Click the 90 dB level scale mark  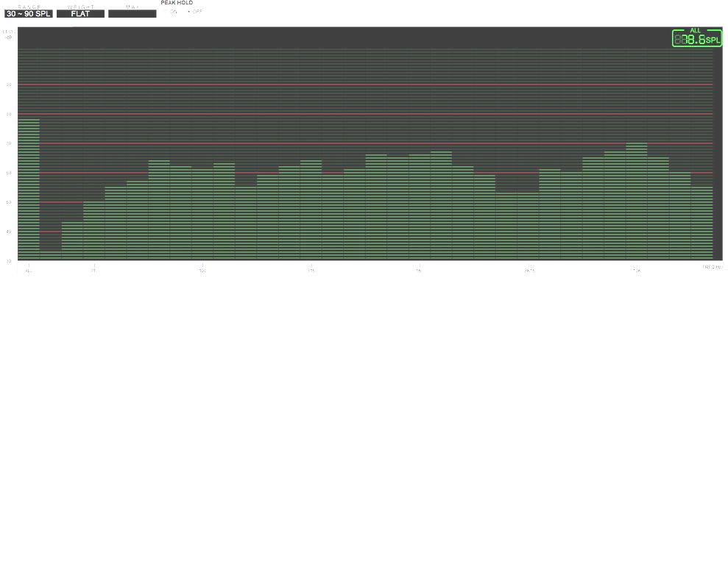pos(9,85)
